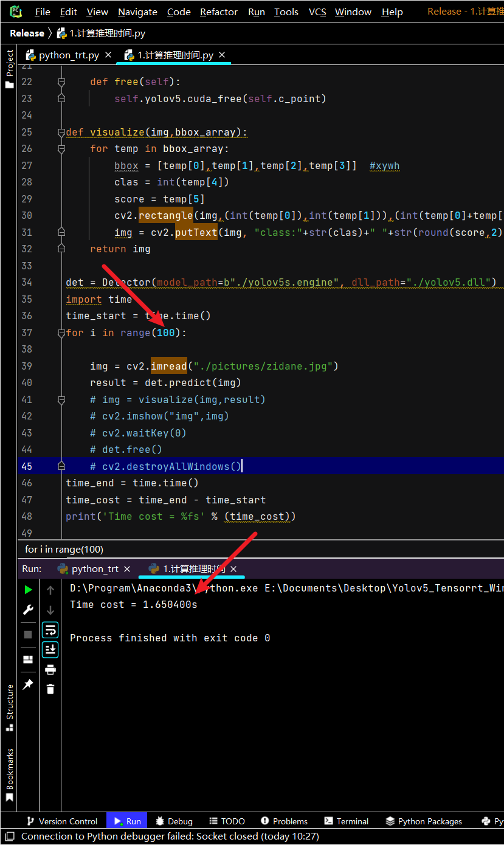
Task: Collapse the visualize function fold marker
Action: point(61,133)
